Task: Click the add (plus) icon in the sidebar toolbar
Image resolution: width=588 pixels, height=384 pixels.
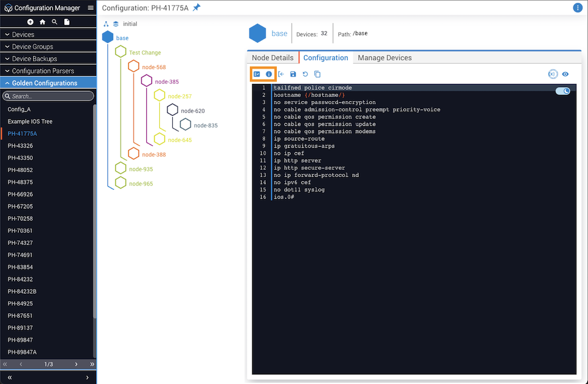Action: (x=31, y=22)
